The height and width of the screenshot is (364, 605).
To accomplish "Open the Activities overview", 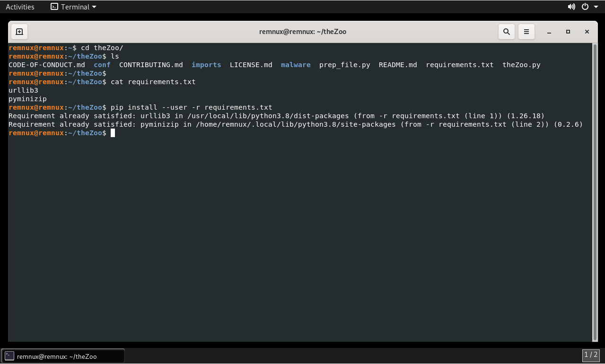I will (20, 7).
